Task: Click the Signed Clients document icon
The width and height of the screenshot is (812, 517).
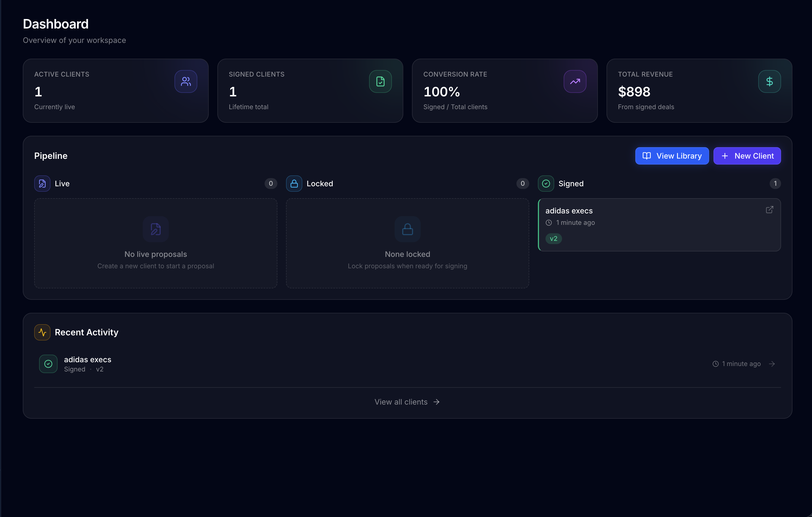Action: pyautogui.click(x=380, y=81)
